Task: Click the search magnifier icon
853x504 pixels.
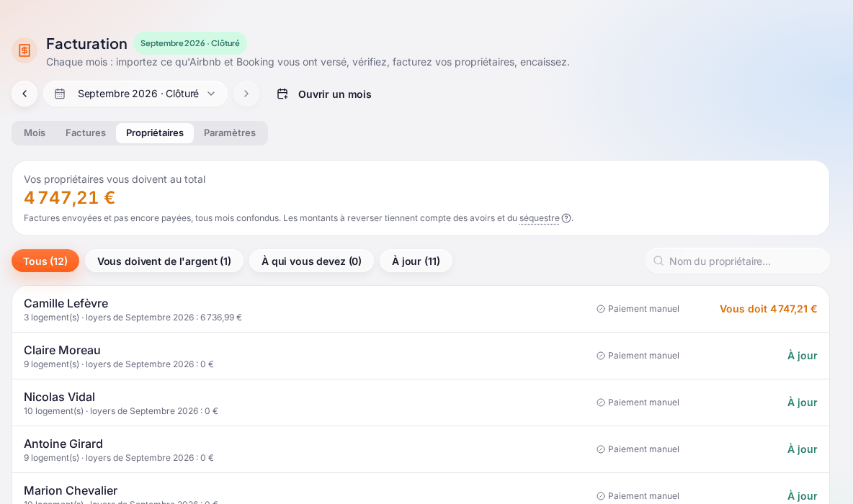Action: [658, 261]
